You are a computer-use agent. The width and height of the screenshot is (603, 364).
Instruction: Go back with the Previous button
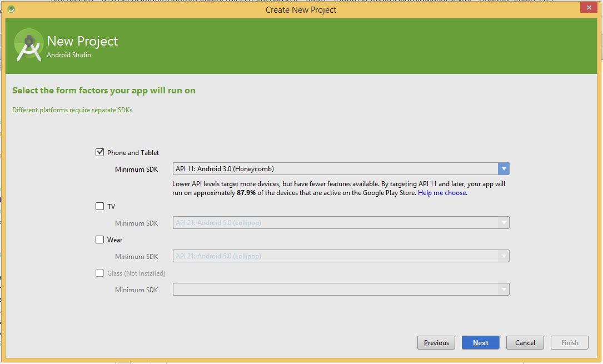(x=436, y=342)
